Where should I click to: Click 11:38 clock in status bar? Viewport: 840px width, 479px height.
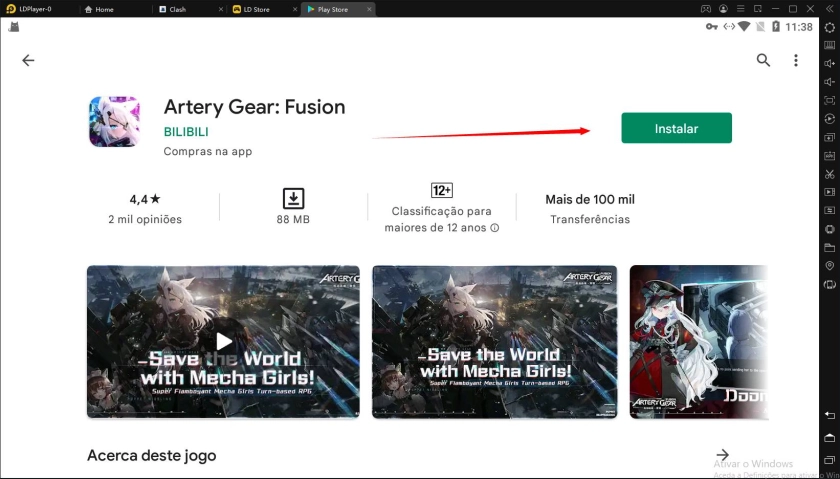click(799, 27)
